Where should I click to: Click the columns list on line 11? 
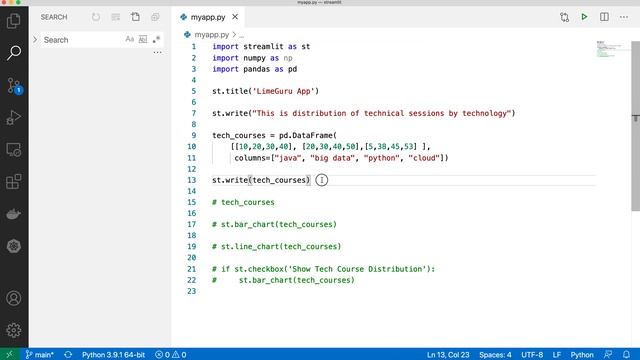coord(341,158)
